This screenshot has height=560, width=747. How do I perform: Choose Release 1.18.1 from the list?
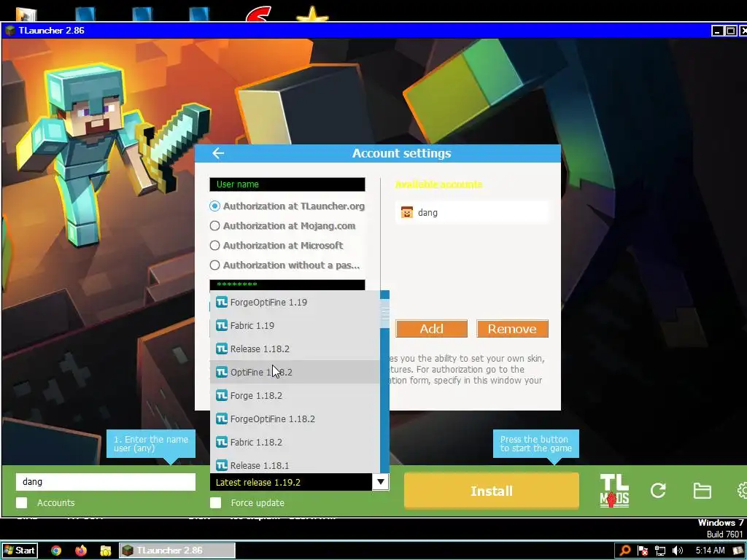(x=295, y=464)
